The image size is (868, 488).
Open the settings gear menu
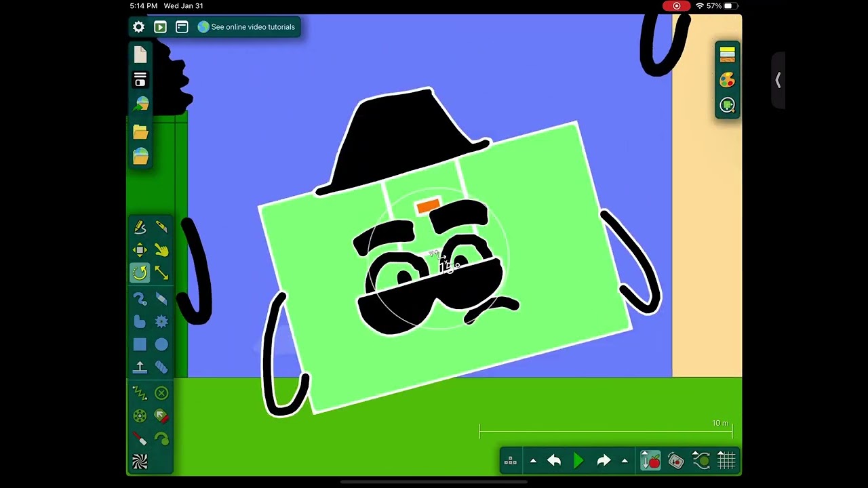138,27
